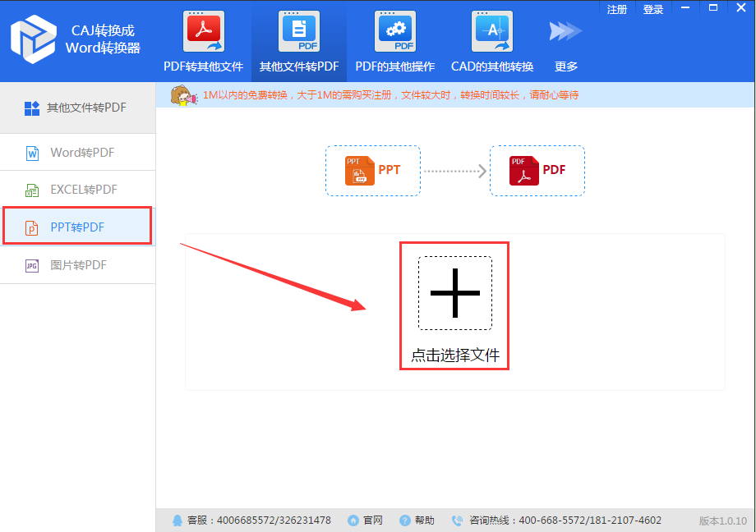Click the 咨询热线 phone icon
756x532 pixels.
click(457, 521)
